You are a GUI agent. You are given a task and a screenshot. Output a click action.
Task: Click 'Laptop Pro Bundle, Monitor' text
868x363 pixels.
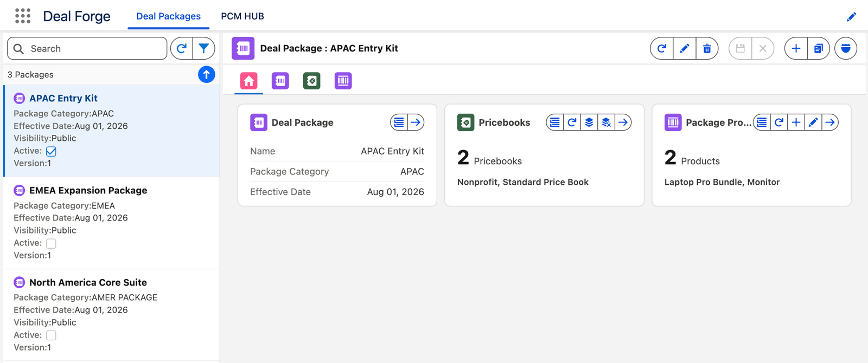pyautogui.click(x=722, y=182)
